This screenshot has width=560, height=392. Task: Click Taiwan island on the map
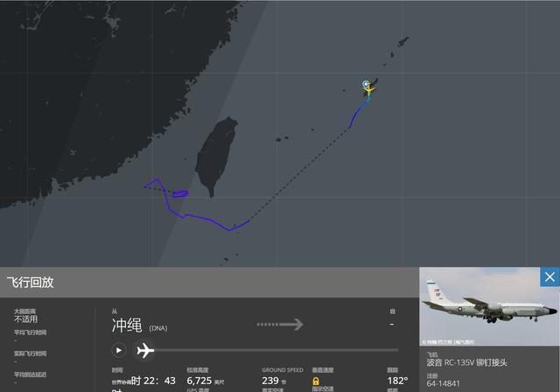[x=216, y=155]
